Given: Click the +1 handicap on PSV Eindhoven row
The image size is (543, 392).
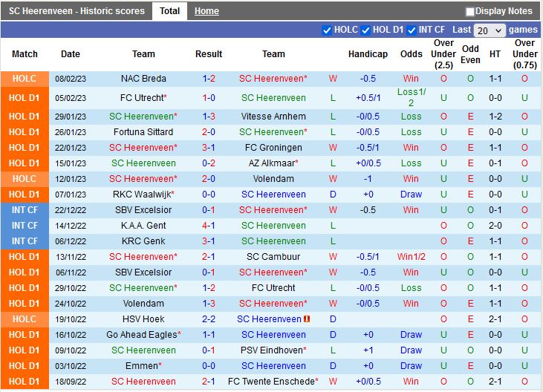Looking at the screenshot, I should pos(368,350).
